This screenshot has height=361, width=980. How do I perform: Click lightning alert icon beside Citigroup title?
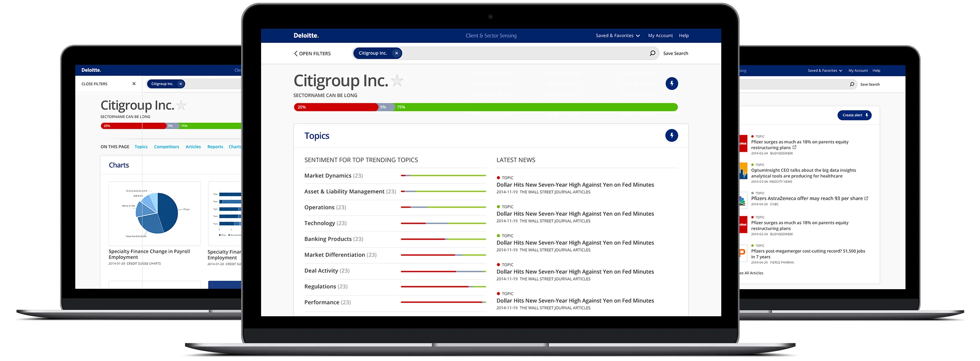[x=672, y=84]
